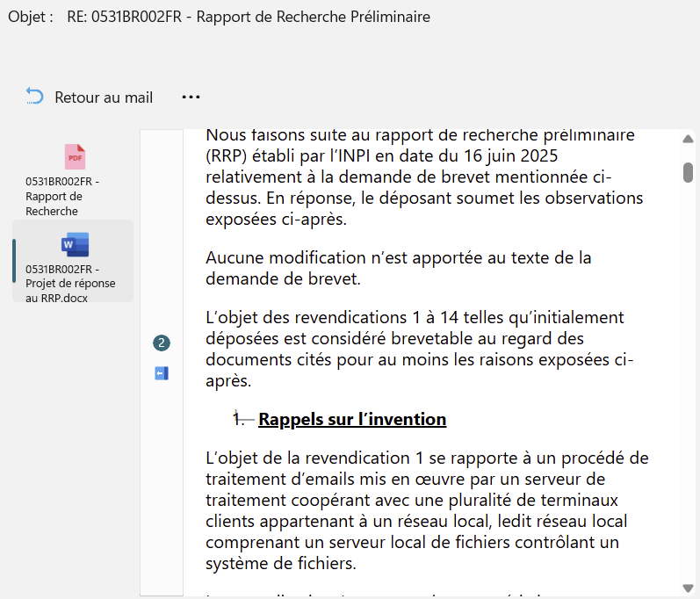This screenshot has height=599, width=700.
Task: Open the three-dot more options menu
Action: pyautogui.click(x=191, y=97)
